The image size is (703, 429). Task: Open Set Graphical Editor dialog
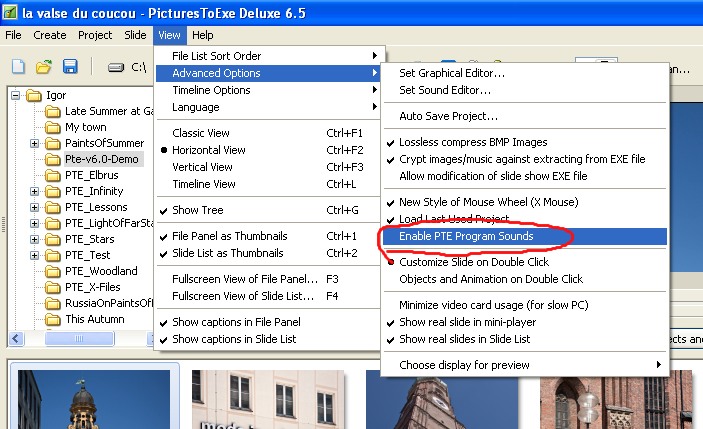pyautogui.click(x=451, y=73)
